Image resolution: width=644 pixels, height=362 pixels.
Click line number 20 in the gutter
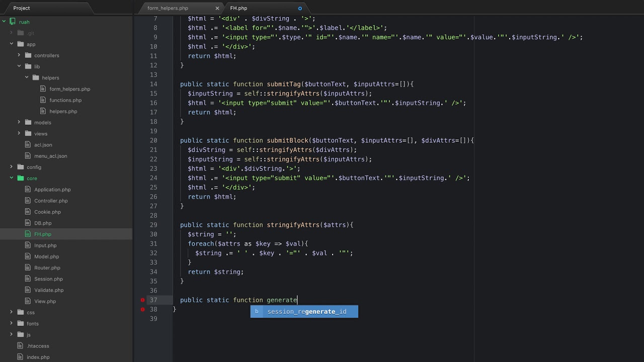coord(153,140)
